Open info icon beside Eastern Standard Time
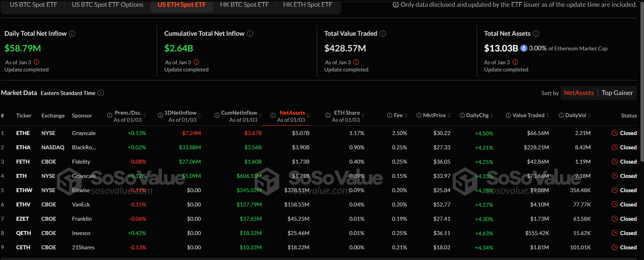This screenshot has width=644, height=260. click(x=101, y=93)
